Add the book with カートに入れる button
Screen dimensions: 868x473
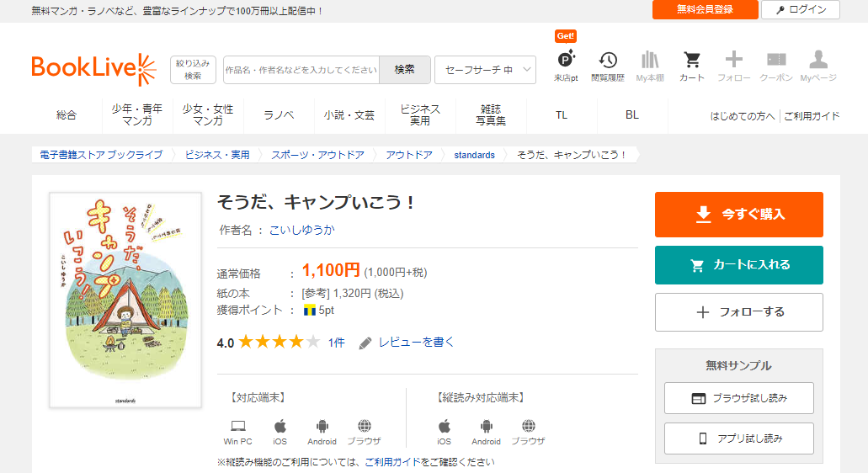point(738,265)
